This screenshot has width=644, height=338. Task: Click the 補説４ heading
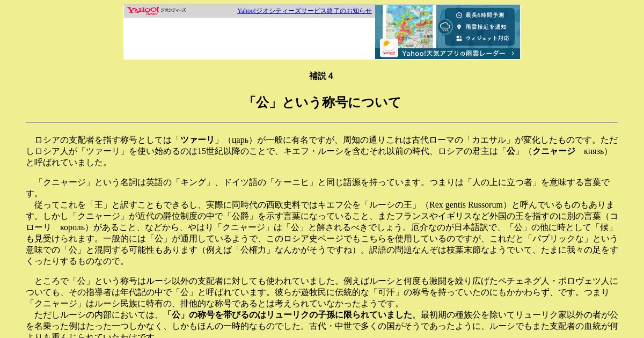[321, 76]
